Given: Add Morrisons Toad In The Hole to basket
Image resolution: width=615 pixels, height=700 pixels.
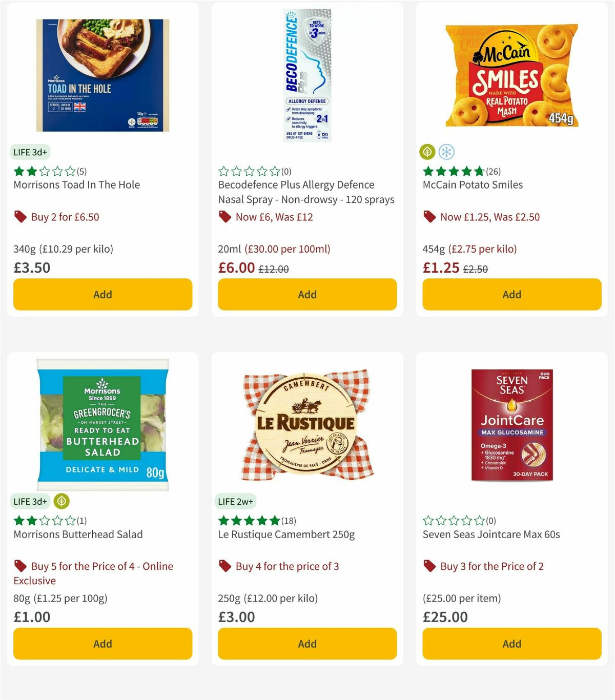Looking at the screenshot, I should tap(102, 294).
